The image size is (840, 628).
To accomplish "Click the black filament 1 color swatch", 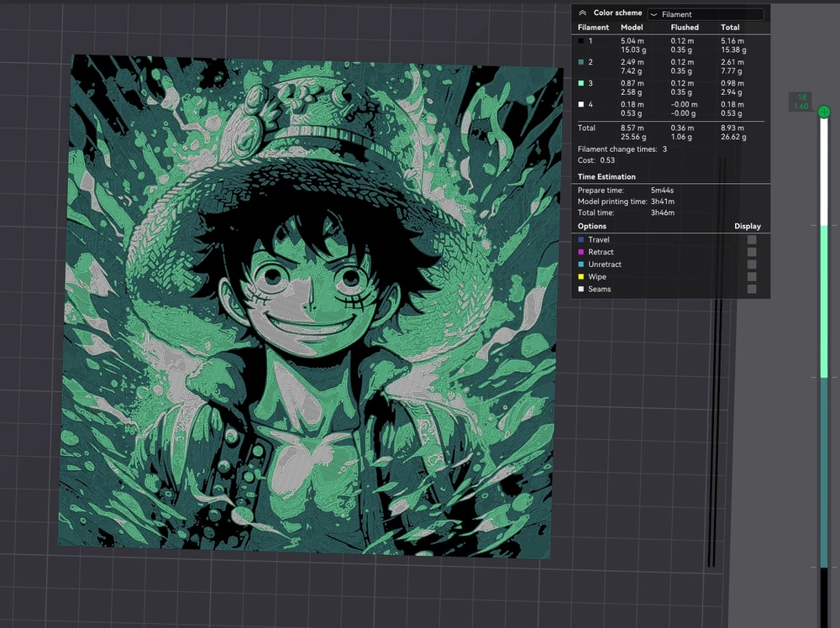I will [x=581, y=40].
